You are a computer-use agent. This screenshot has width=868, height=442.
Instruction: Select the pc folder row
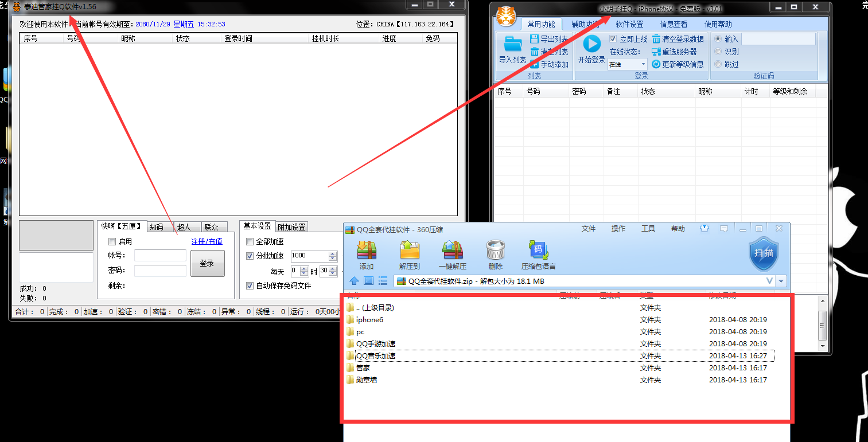pyautogui.click(x=560, y=332)
